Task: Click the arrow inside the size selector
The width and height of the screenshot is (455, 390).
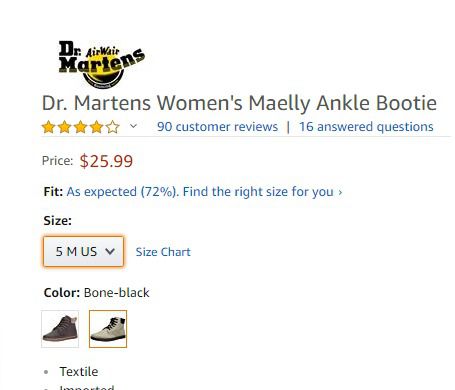Action: tap(110, 252)
